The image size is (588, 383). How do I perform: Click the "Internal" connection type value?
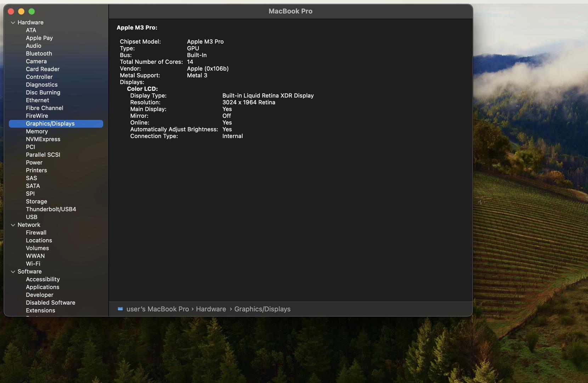click(232, 136)
